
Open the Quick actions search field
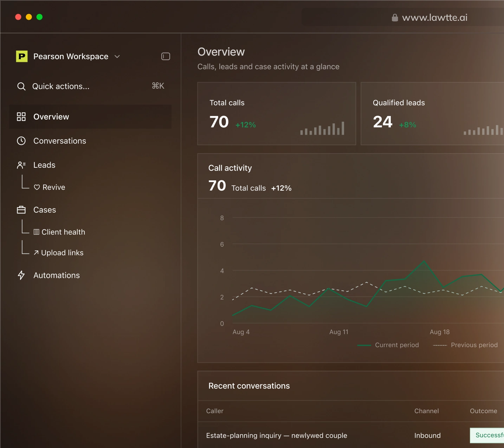click(x=90, y=86)
